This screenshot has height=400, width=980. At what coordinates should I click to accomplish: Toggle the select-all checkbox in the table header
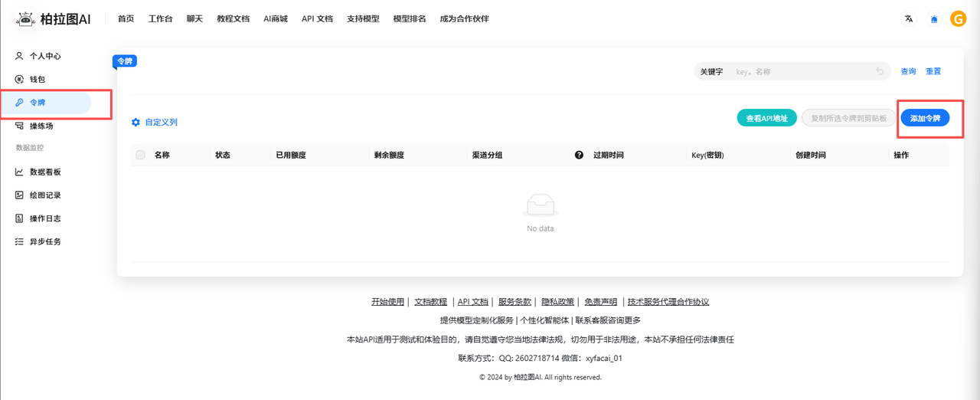140,155
